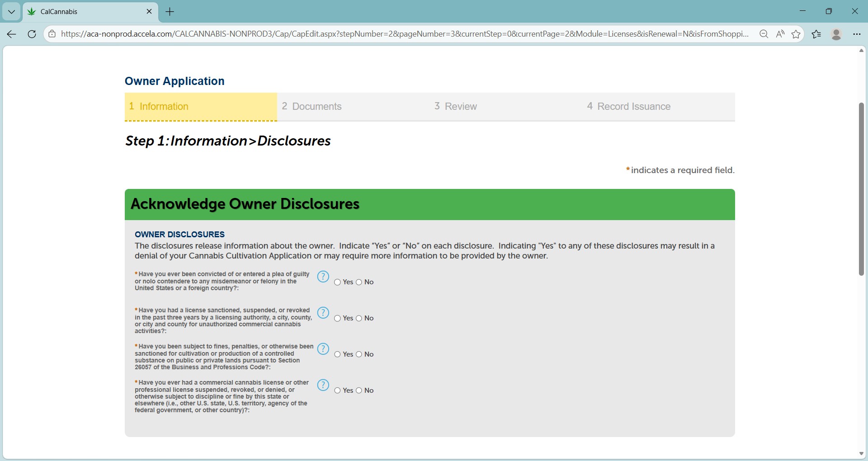Select No for convicted of misdemeanor or felony

pyautogui.click(x=359, y=282)
